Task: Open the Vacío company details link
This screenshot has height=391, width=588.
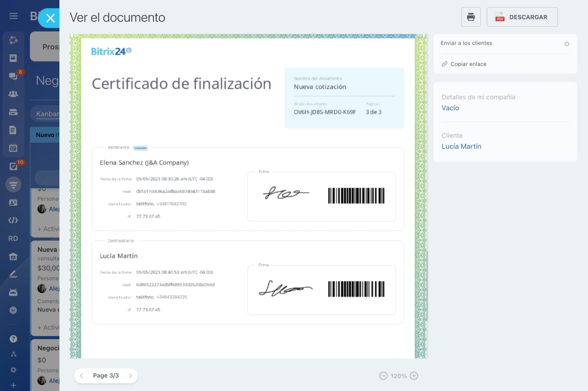Action: 450,108
